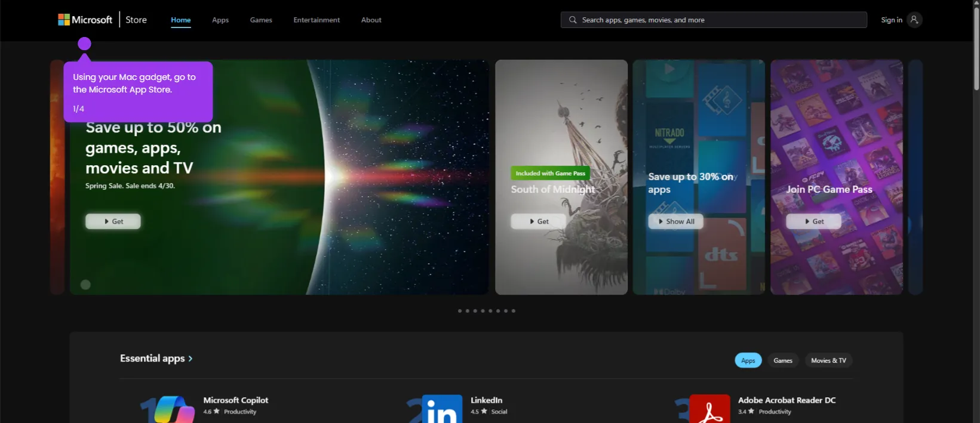
Task: Click Get for South of Midnight
Action: tap(538, 221)
